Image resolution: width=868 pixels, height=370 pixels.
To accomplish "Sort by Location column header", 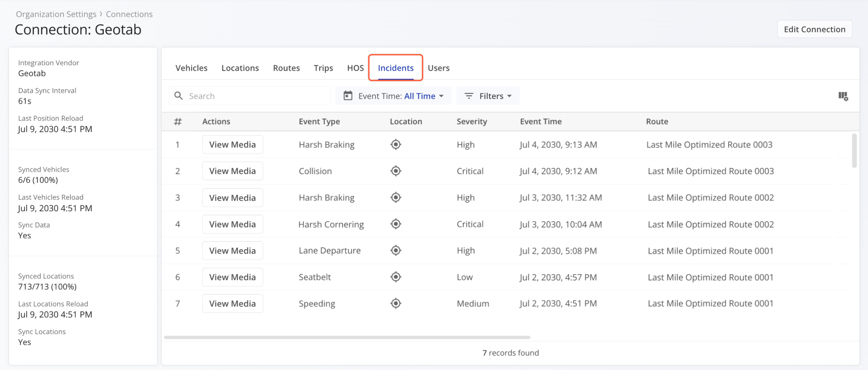I will [406, 121].
